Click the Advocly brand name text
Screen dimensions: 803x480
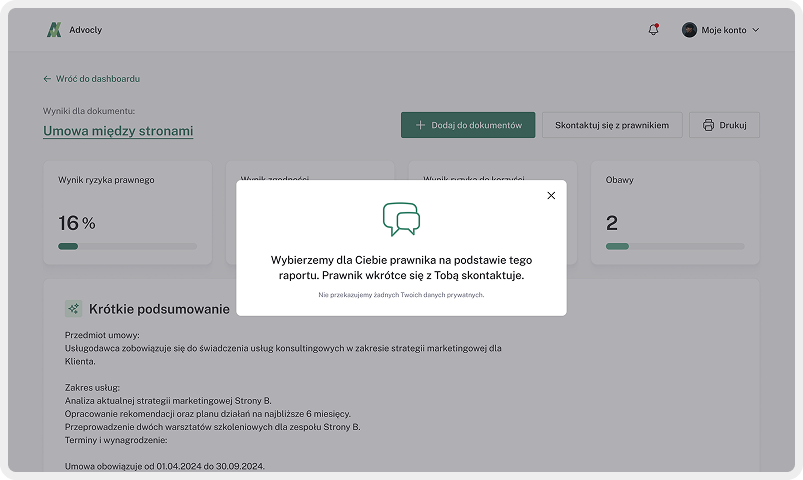[86, 30]
